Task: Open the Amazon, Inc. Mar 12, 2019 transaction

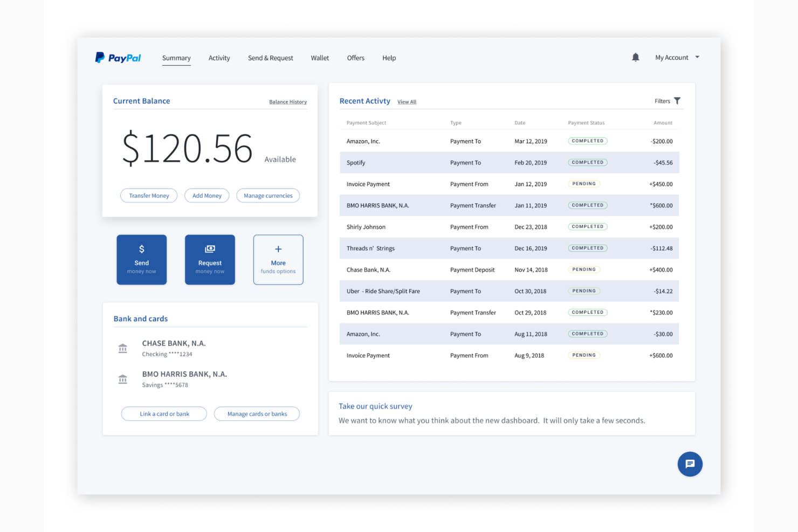Action: [x=510, y=141]
